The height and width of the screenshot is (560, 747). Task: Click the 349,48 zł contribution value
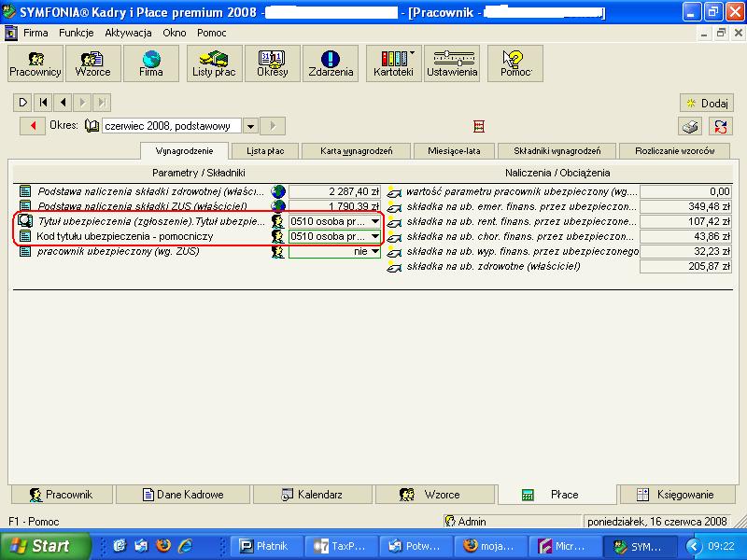tap(685, 206)
